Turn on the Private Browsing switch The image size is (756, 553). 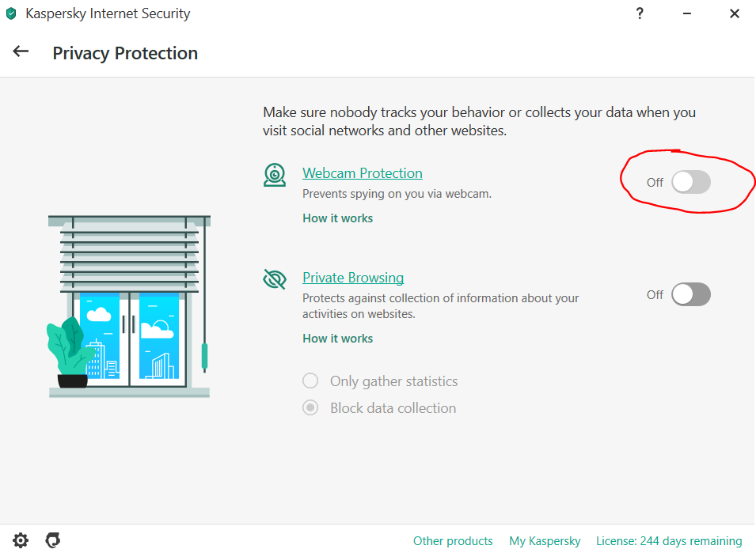[690, 295]
